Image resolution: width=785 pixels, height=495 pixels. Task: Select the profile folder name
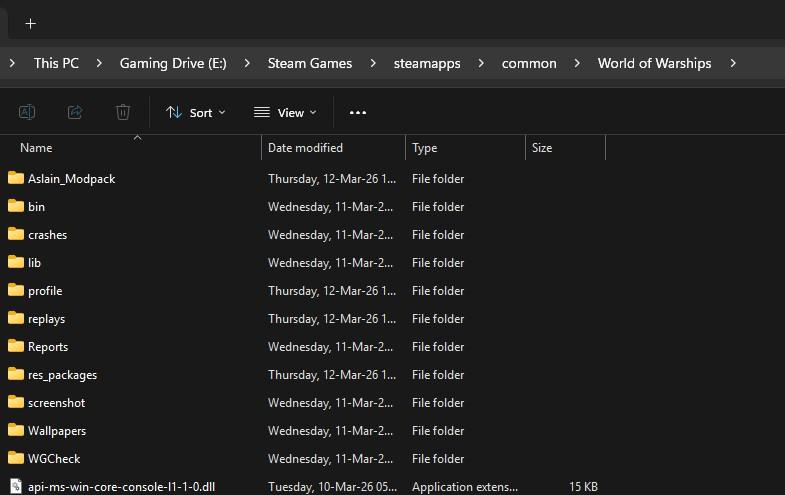[45, 291]
